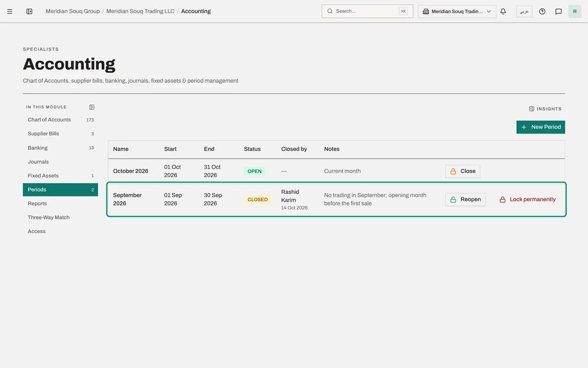Click the Closed by column header
The width and height of the screenshot is (588, 368).
point(294,149)
